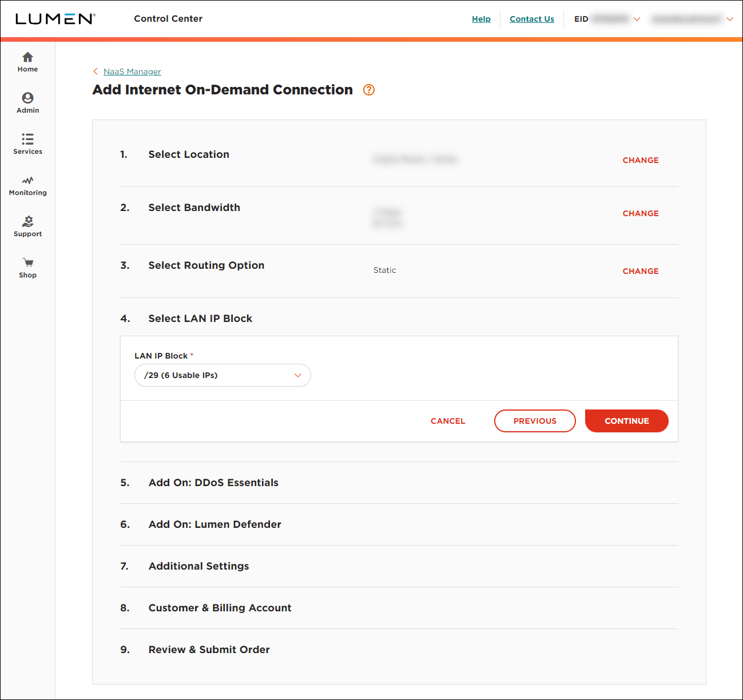Click the Static routing value text

click(384, 270)
